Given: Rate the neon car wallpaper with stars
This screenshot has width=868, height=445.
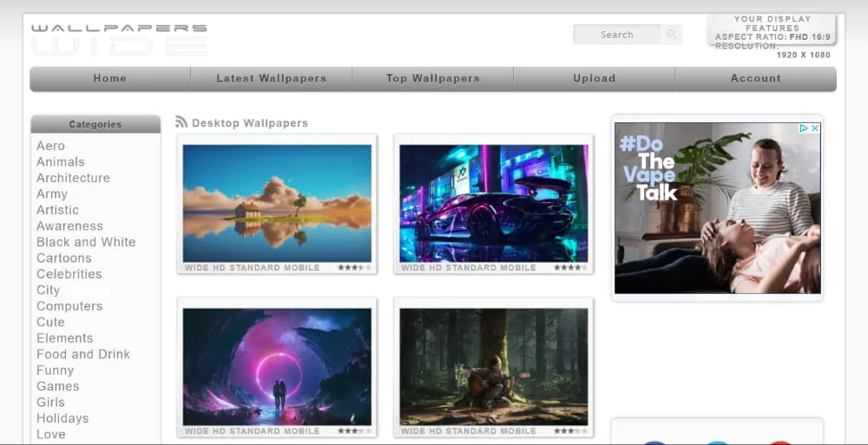Looking at the screenshot, I should [571, 268].
